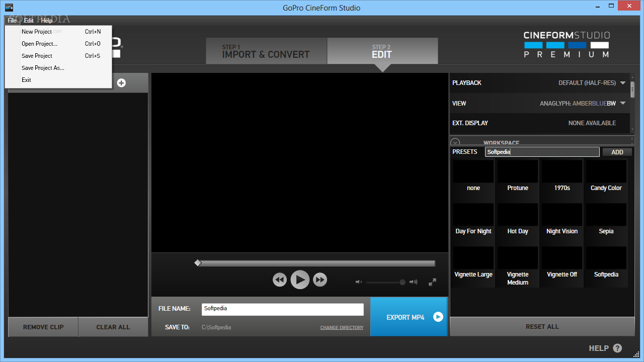Switch to Step 2 Edit tab

(x=382, y=51)
